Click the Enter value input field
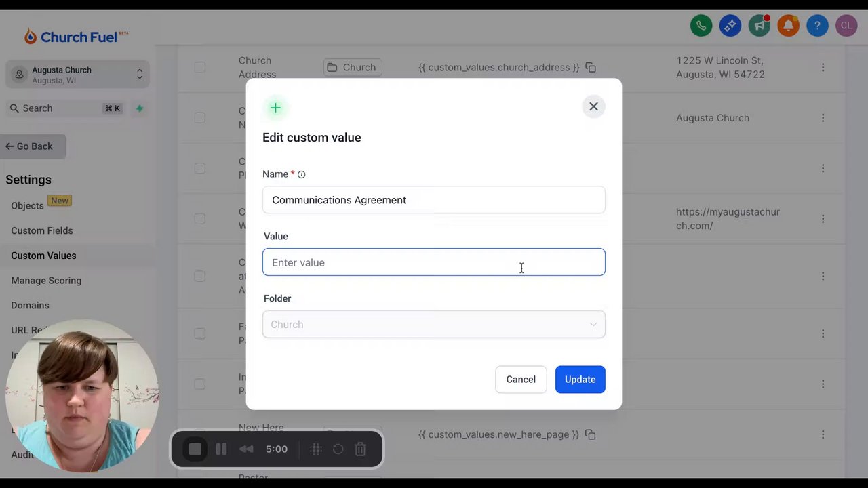 (x=434, y=262)
